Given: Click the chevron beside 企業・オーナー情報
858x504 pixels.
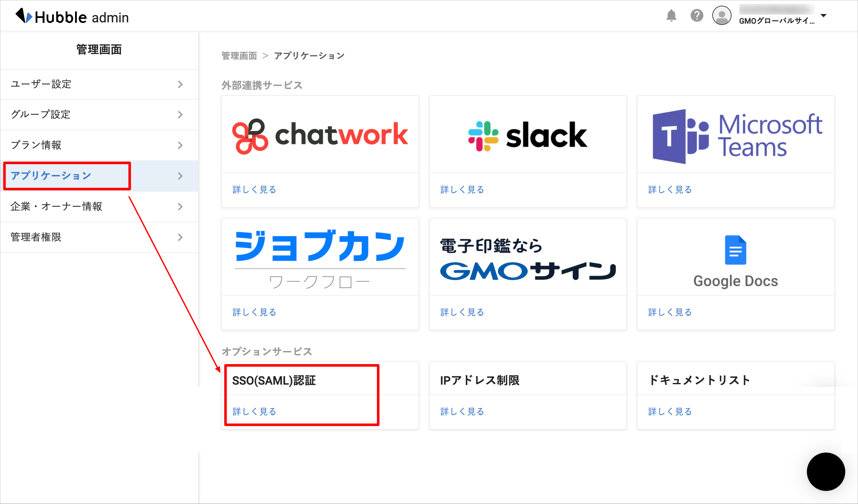Looking at the screenshot, I should pyautogui.click(x=180, y=206).
